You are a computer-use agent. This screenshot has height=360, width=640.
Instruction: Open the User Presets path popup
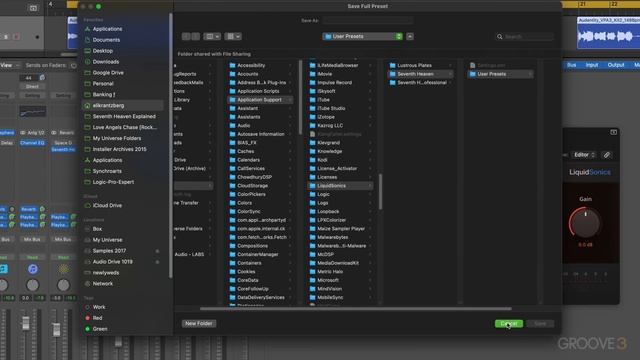363,37
